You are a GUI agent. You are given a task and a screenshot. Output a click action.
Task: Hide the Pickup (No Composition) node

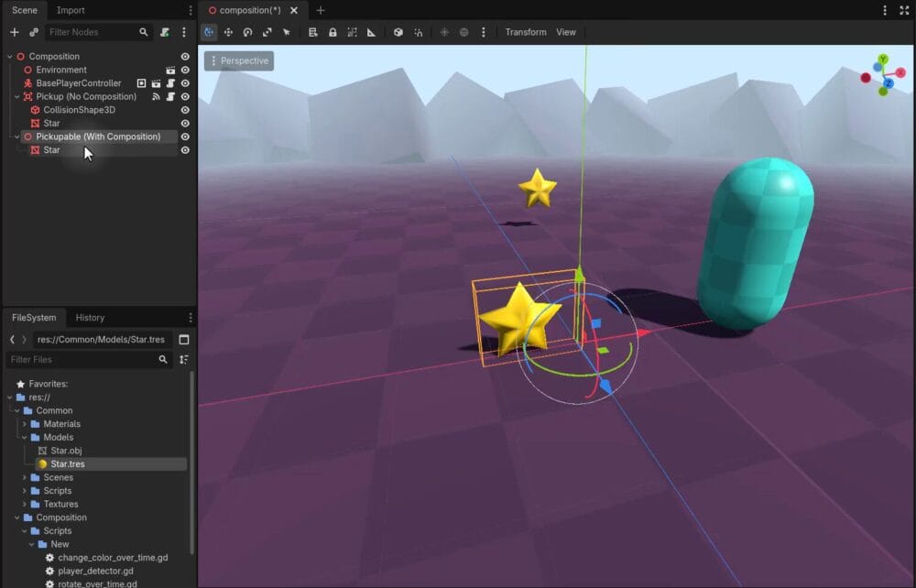coord(185,97)
